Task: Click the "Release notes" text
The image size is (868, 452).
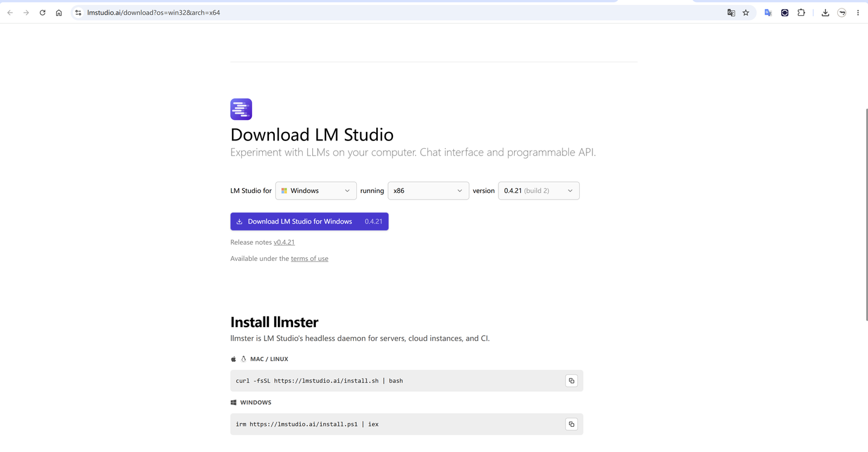Action: (251, 242)
